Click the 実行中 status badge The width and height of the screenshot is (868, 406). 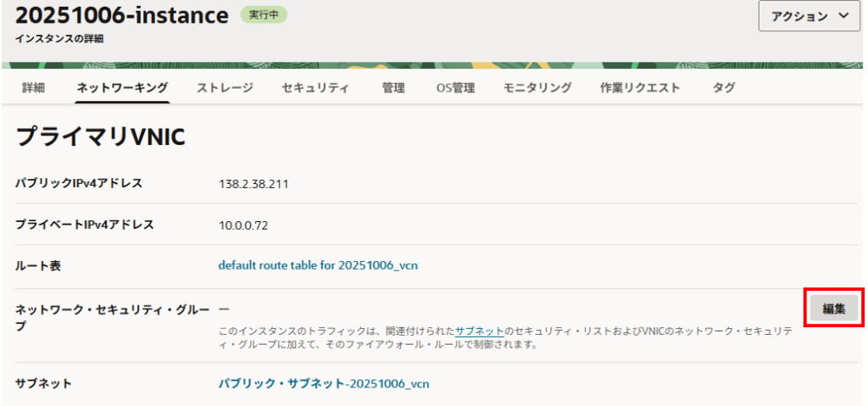[x=264, y=15]
